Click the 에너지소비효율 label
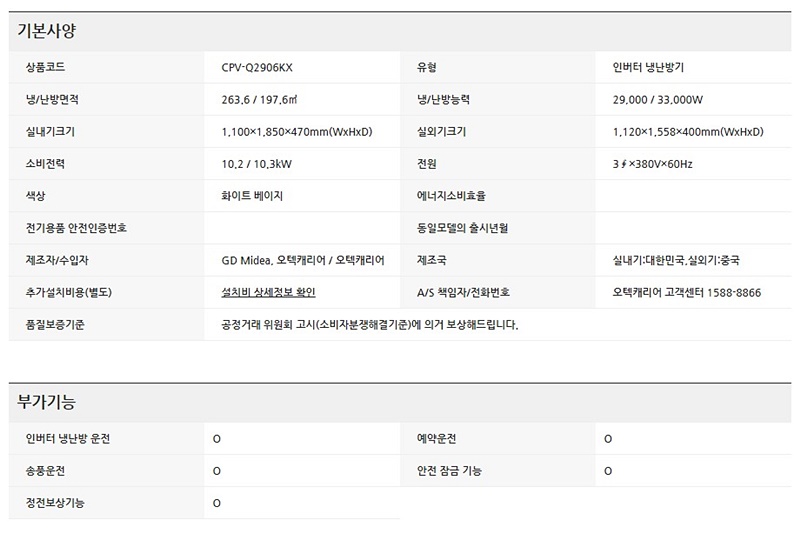Screen dimensions: 800x533 [x=451, y=196]
